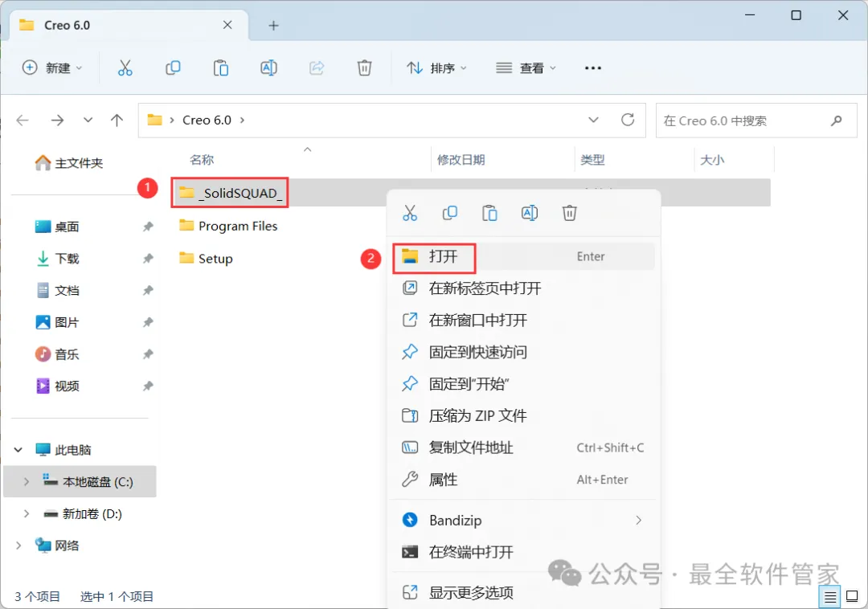
Task: Sort by the 类型 column header
Action: click(592, 160)
